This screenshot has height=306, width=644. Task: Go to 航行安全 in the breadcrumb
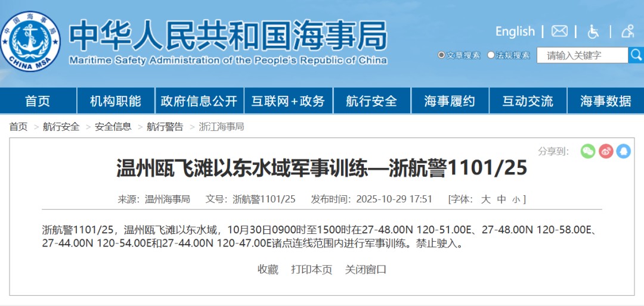pyautogui.click(x=61, y=127)
